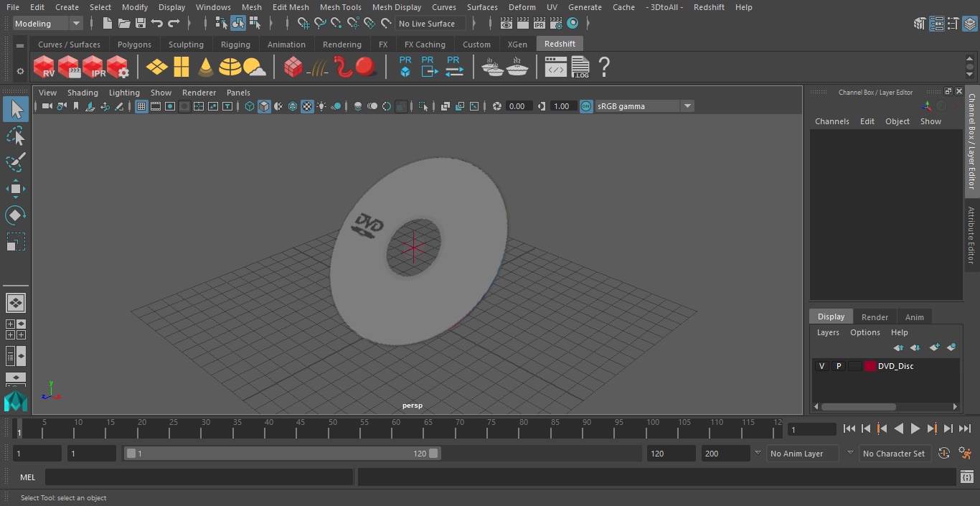
Task: Activate the Select tool arrow
Action: click(16, 109)
